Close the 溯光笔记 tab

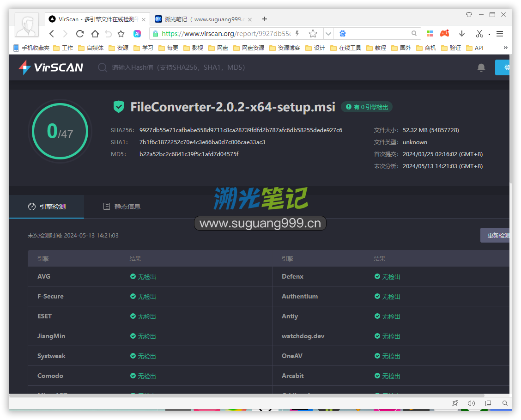pyautogui.click(x=250, y=19)
